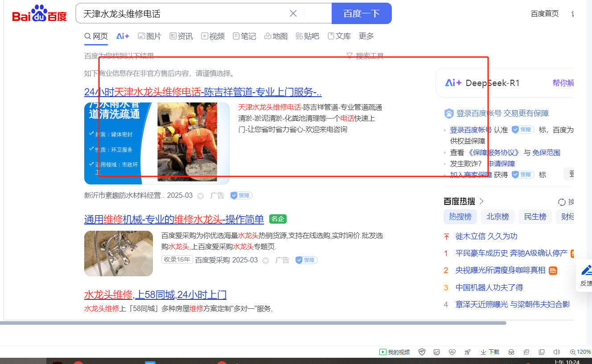Open 我的视频 in the status bar
This screenshot has width=592, height=364.
[395, 352]
